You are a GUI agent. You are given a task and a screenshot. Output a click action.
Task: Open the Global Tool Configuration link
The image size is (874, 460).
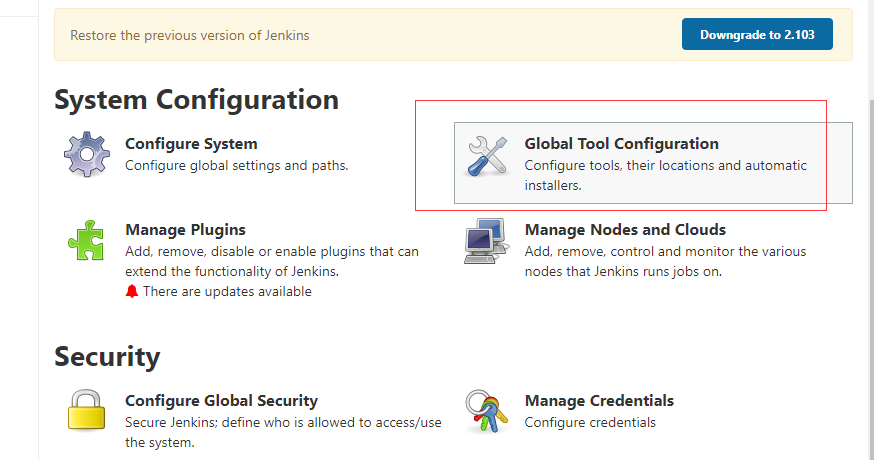tap(621, 144)
